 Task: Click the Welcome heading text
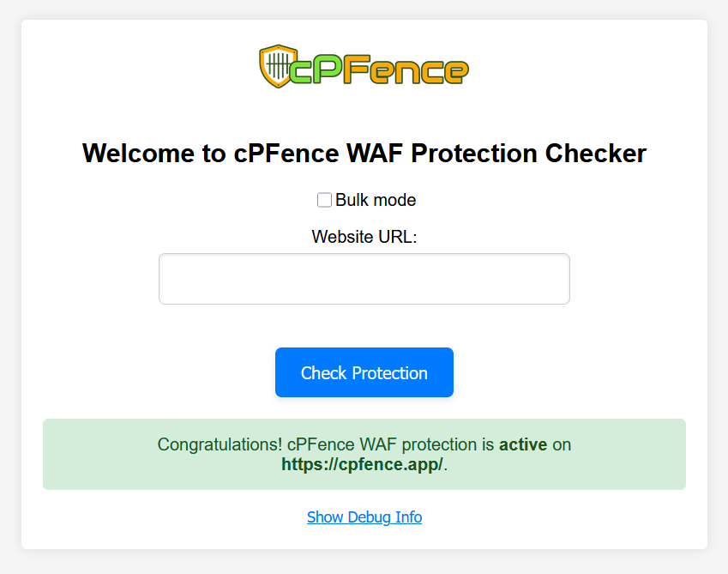coord(364,154)
